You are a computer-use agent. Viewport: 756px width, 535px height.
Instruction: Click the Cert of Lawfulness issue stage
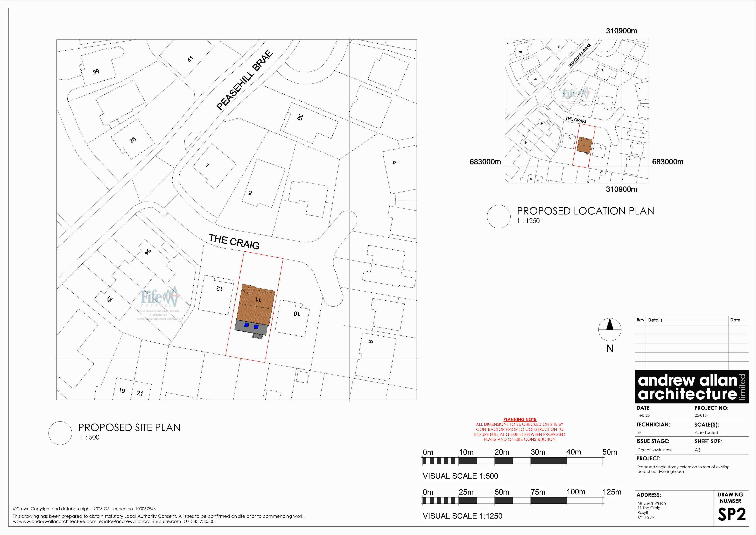654,450
